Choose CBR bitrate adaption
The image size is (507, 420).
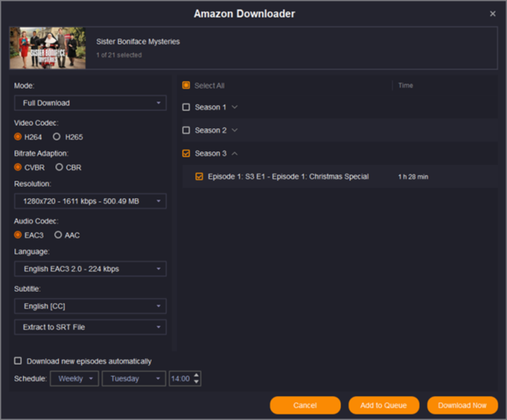[58, 167]
